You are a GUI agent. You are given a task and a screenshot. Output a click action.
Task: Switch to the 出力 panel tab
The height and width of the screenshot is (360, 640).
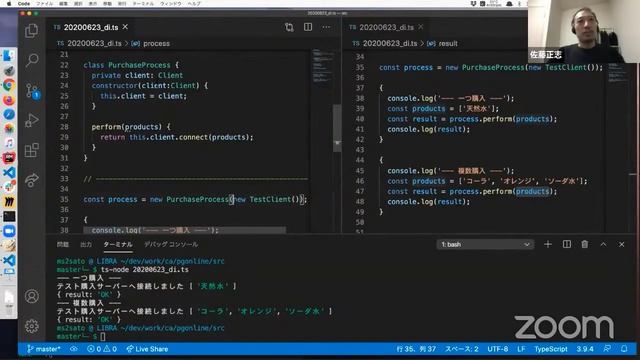86,244
